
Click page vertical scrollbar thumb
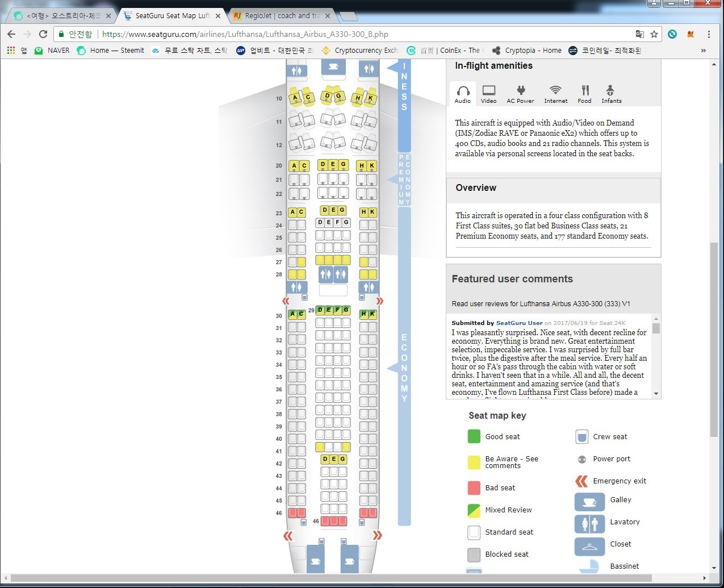point(714,339)
